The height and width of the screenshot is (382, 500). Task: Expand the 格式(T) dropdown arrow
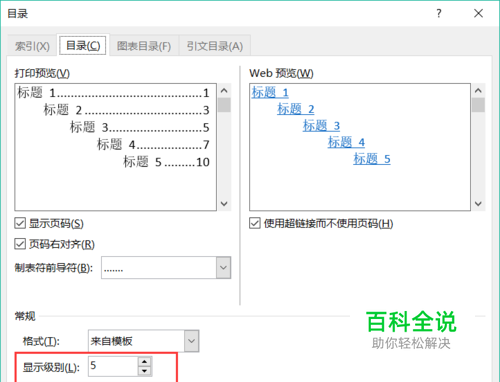tap(191, 341)
